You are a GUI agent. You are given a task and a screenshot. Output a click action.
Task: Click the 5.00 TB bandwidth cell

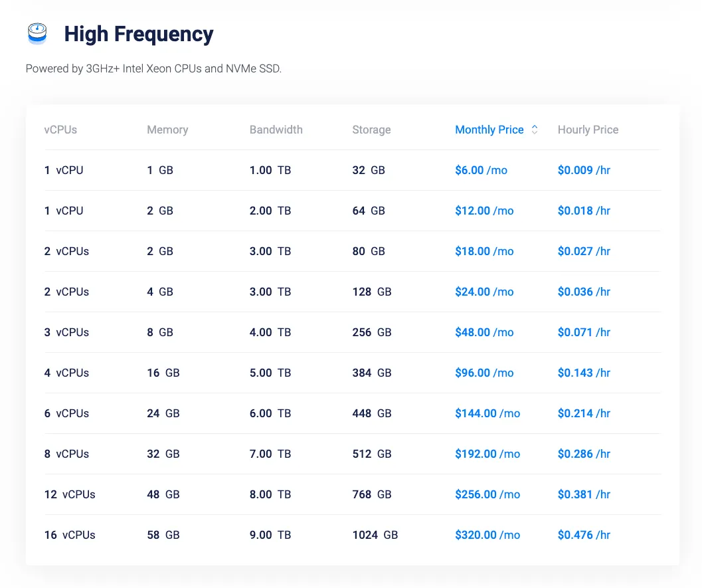270,373
